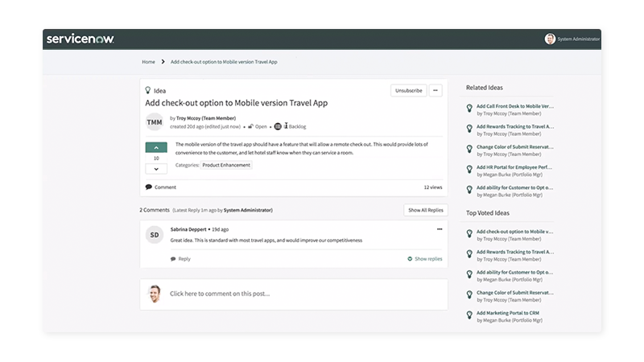Image resolution: width=644 pixels, height=362 pixels.
Task: Click lightbulb icon for Add Marketing Portal to CRM
Action: (x=469, y=315)
